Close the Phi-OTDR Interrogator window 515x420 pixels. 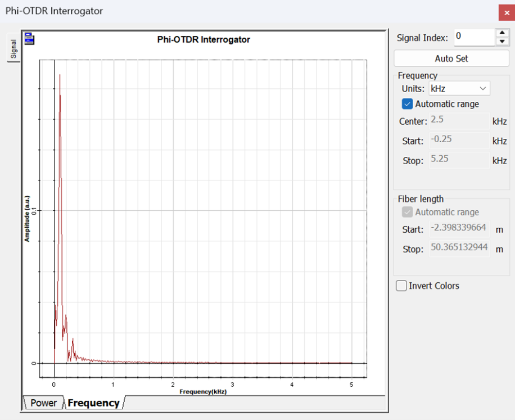tap(507, 12)
